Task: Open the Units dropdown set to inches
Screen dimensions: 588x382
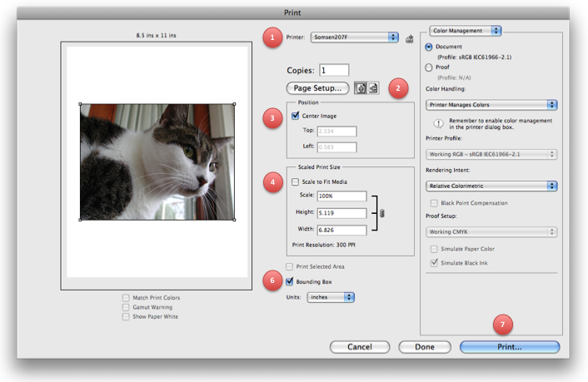Action: coord(331,297)
